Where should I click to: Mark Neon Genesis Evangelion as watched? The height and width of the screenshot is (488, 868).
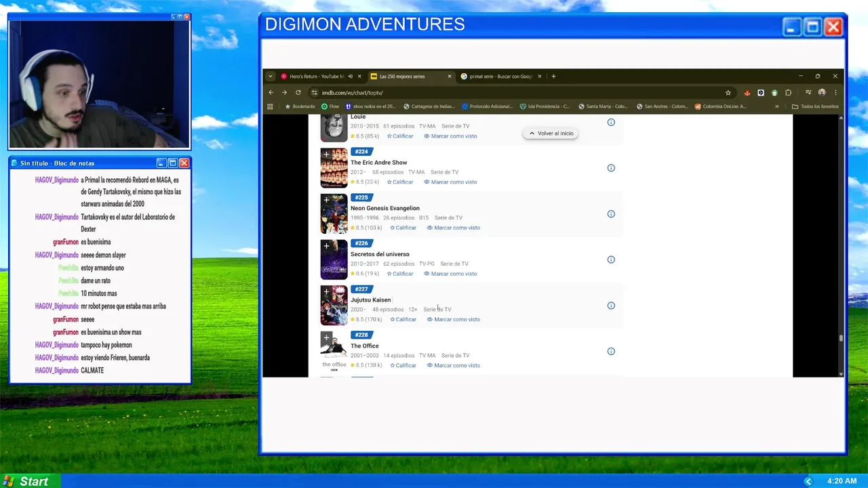[453, 228]
